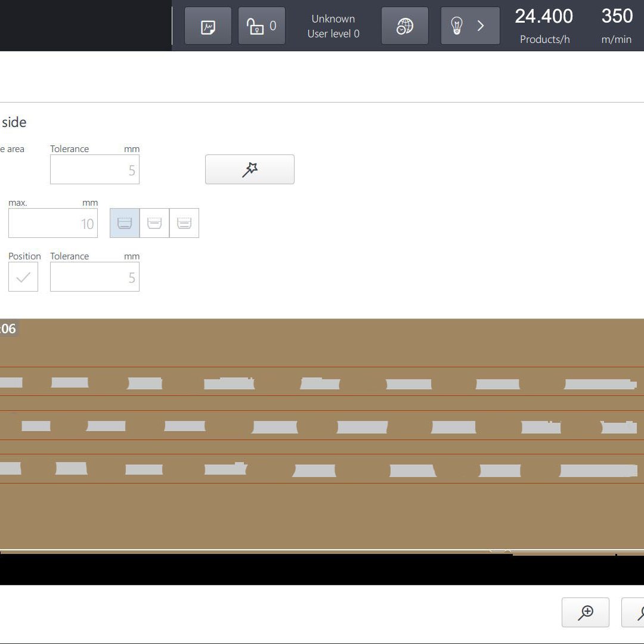Viewport: 644px width, 644px height.
Task: Click the unlock padlock user login button
Action: [x=262, y=26]
